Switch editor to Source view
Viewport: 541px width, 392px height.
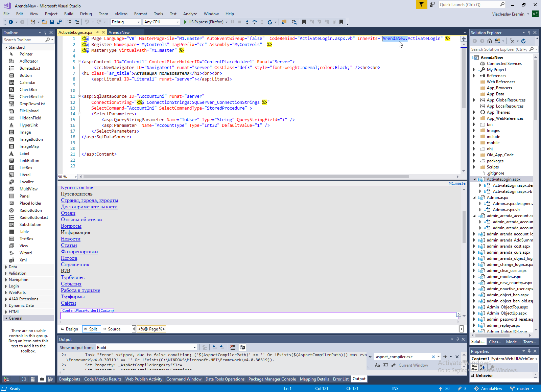point(112,329)
